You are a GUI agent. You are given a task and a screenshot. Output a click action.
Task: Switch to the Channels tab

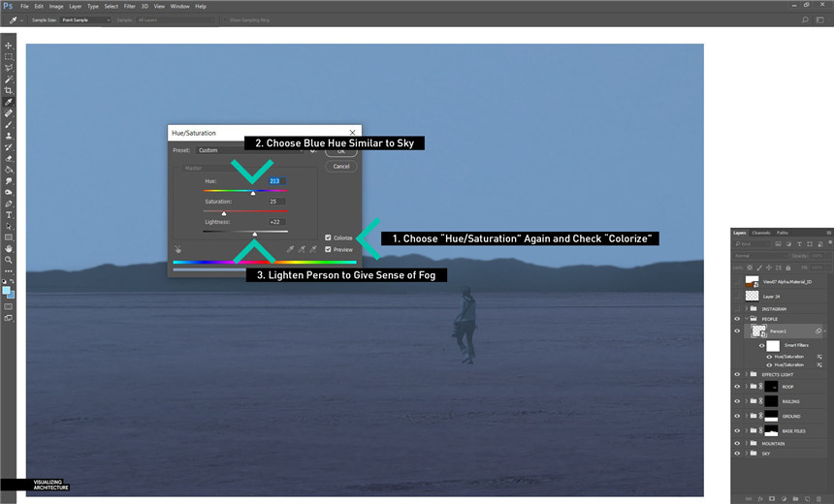click(x=761, y=233)
